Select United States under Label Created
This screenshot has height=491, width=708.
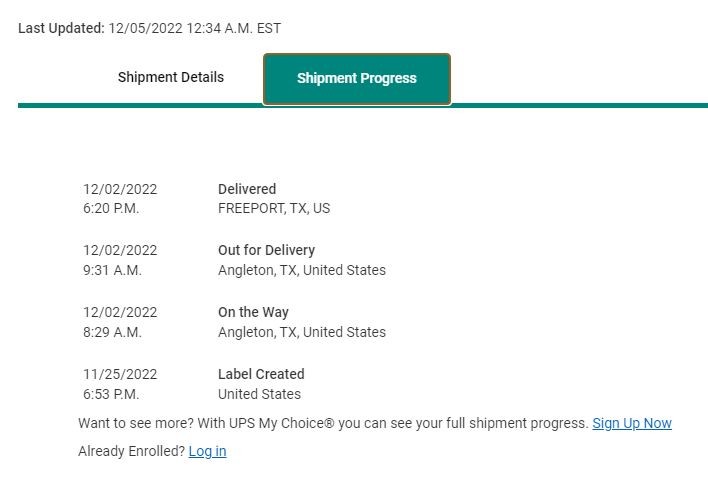259,394
